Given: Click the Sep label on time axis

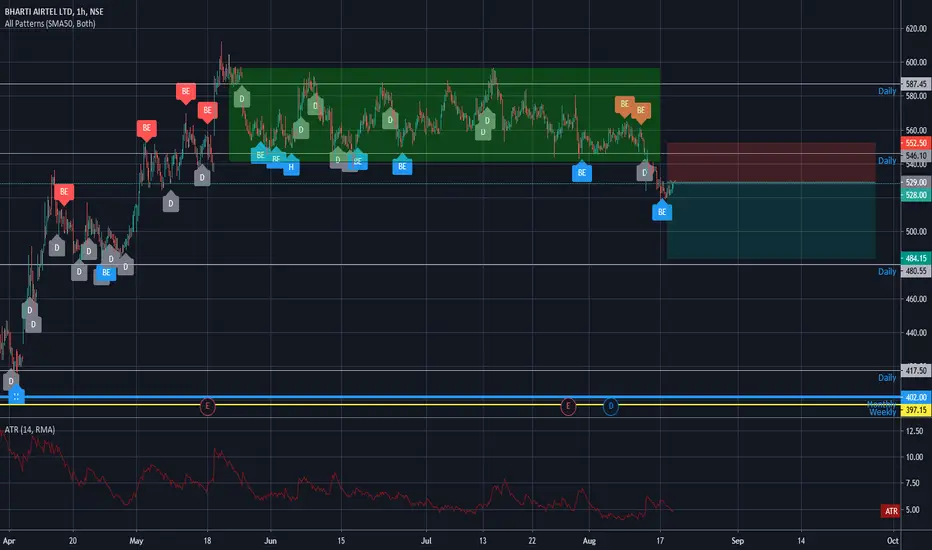Looking at the screenshot, I should [x=737, y=540].
